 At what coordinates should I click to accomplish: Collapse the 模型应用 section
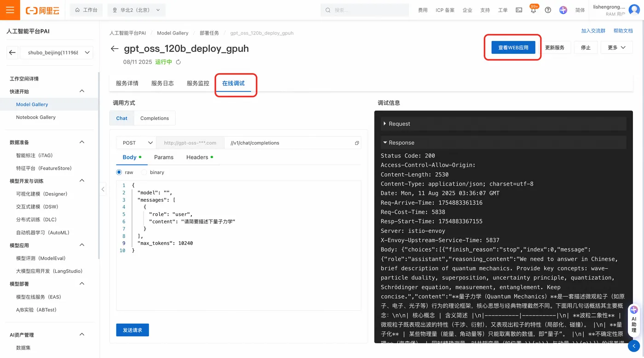tap(82, 245)
